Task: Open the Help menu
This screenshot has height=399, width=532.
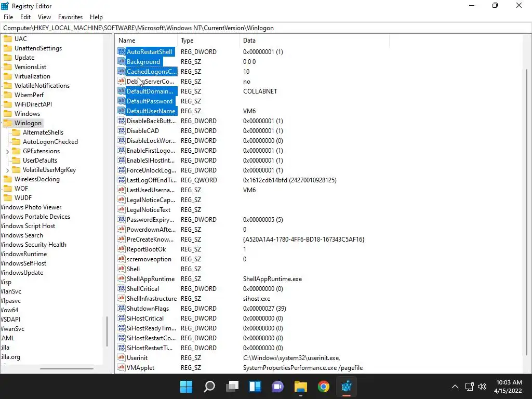Action: pos(96,17)
